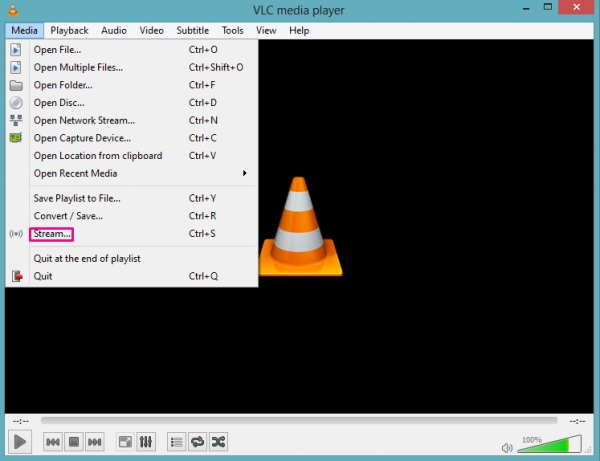Skip to next media track
600x461 pixels.
tap(95, 442)
